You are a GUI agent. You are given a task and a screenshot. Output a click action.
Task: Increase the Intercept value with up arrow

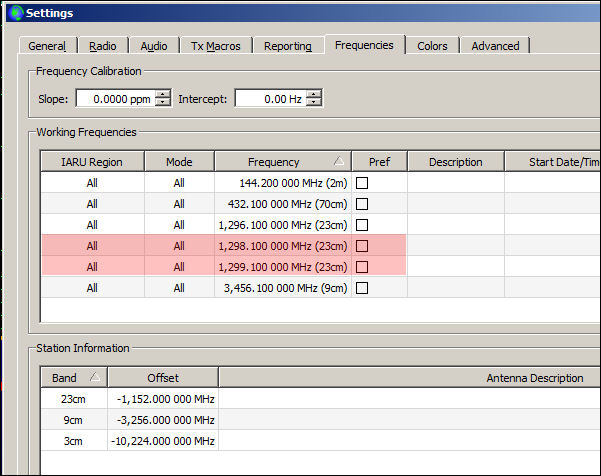click(314, 94)
